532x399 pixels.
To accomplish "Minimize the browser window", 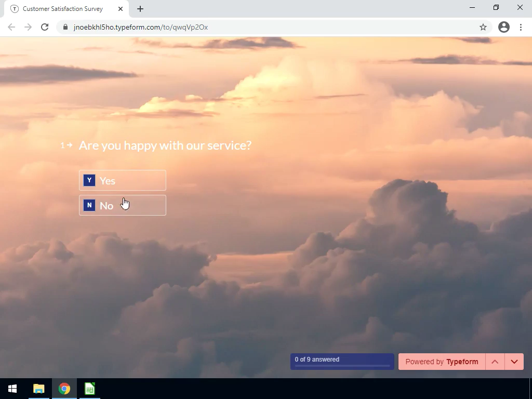I will 472,7.
